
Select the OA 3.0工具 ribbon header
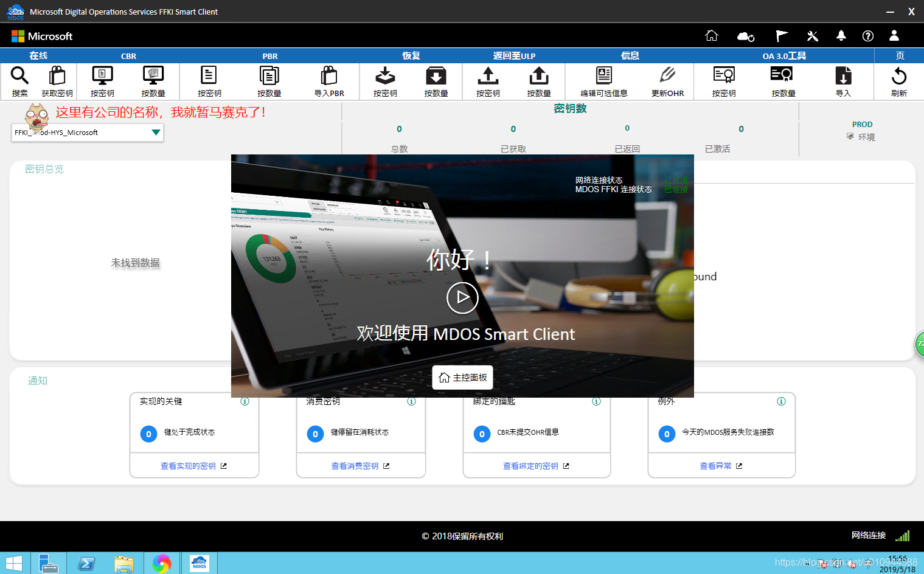point(784,56)
